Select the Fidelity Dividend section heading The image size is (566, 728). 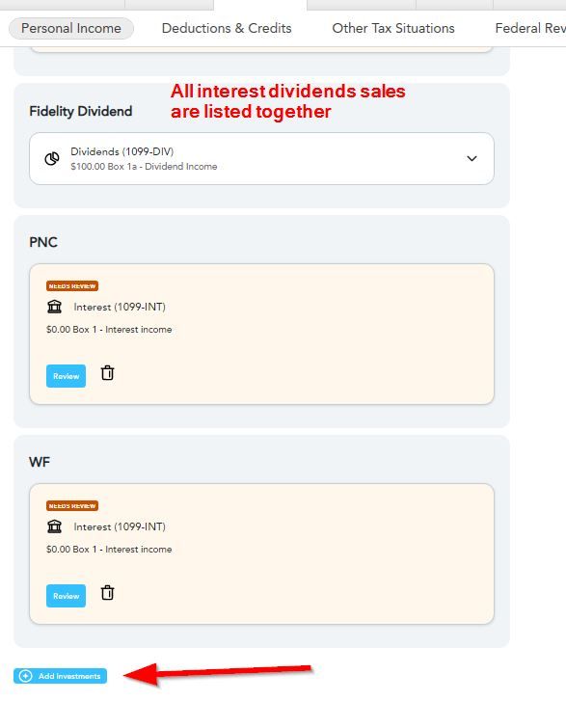[81, 112]
